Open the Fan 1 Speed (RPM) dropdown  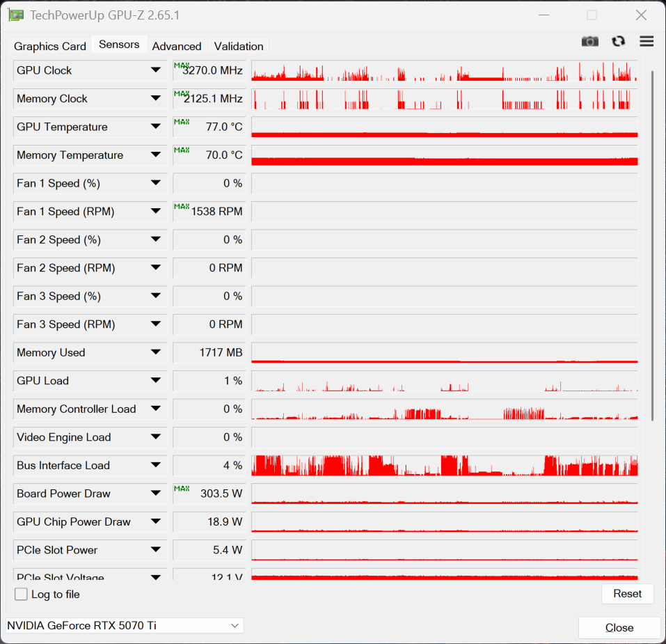156,211
